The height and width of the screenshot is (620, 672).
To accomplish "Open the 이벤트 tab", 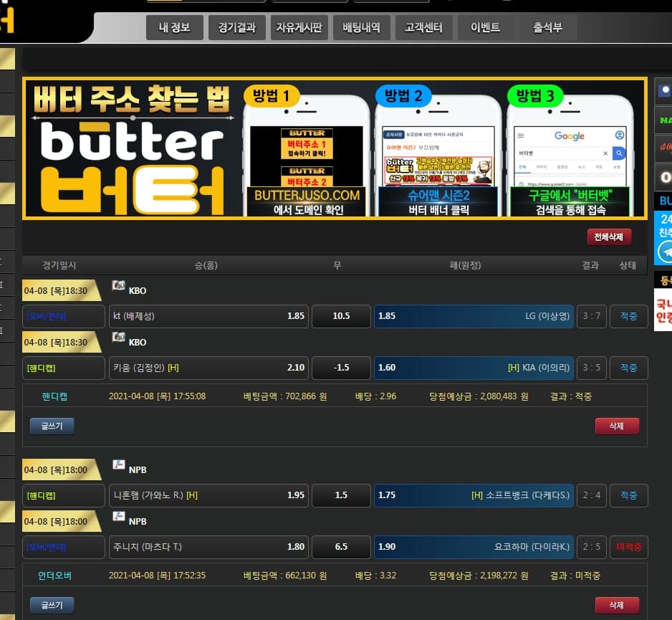I will tap(485, 29).
